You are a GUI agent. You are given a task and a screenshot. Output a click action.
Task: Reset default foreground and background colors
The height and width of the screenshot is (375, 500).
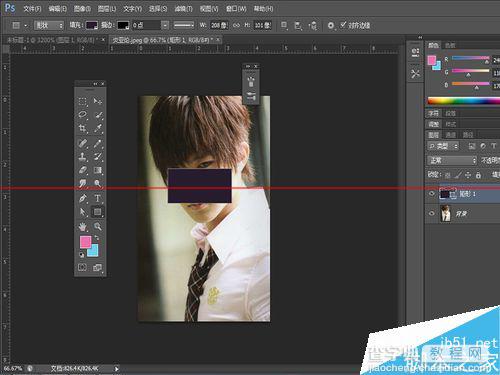pyautogui.click(x=81, y=255)
